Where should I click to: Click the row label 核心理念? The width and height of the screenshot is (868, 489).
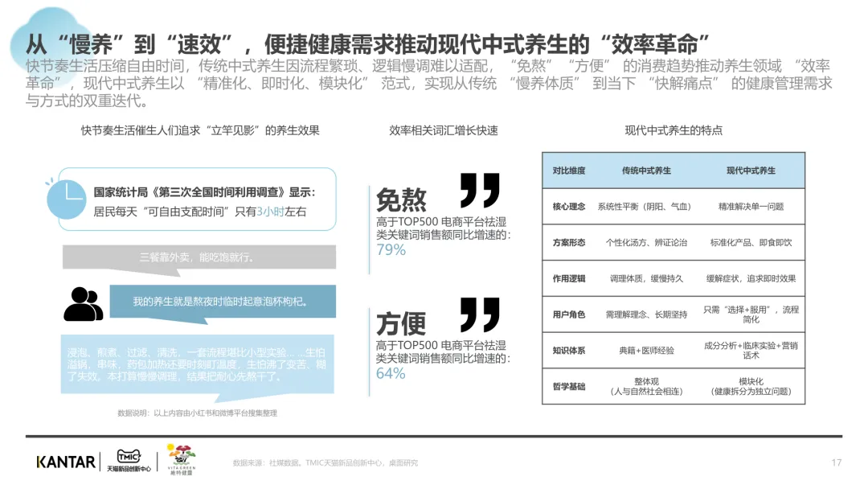click(x=568, y=207)
